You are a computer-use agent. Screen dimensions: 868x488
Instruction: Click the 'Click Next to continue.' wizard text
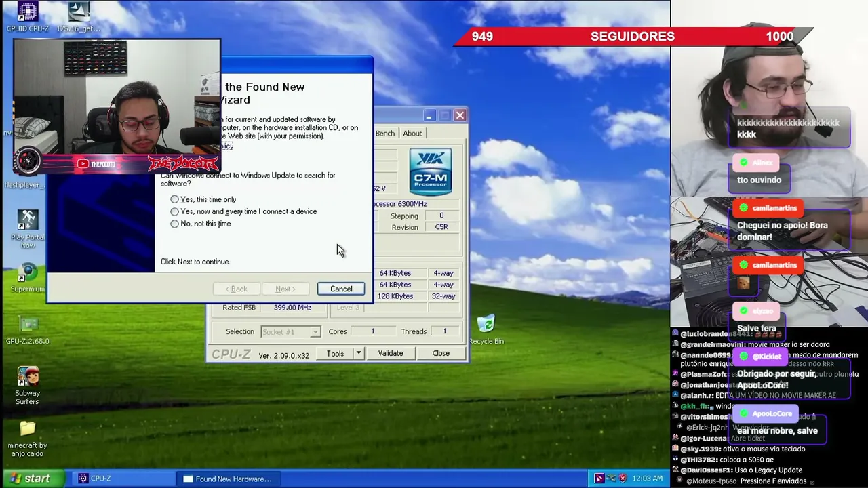click(x=195, y=262)
